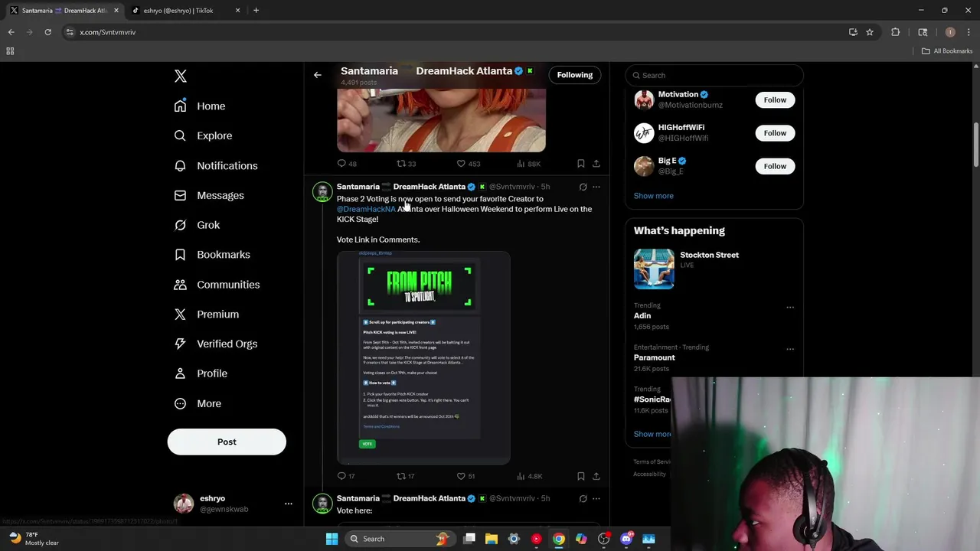
Task: Open the Adin trending topic
Action: click(x=642, y=315)
